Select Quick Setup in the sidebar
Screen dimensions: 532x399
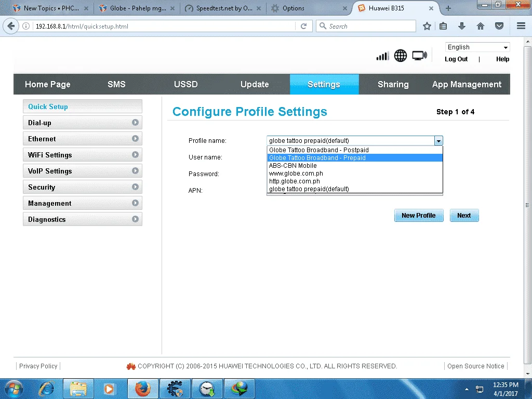(x=83, y=107)
